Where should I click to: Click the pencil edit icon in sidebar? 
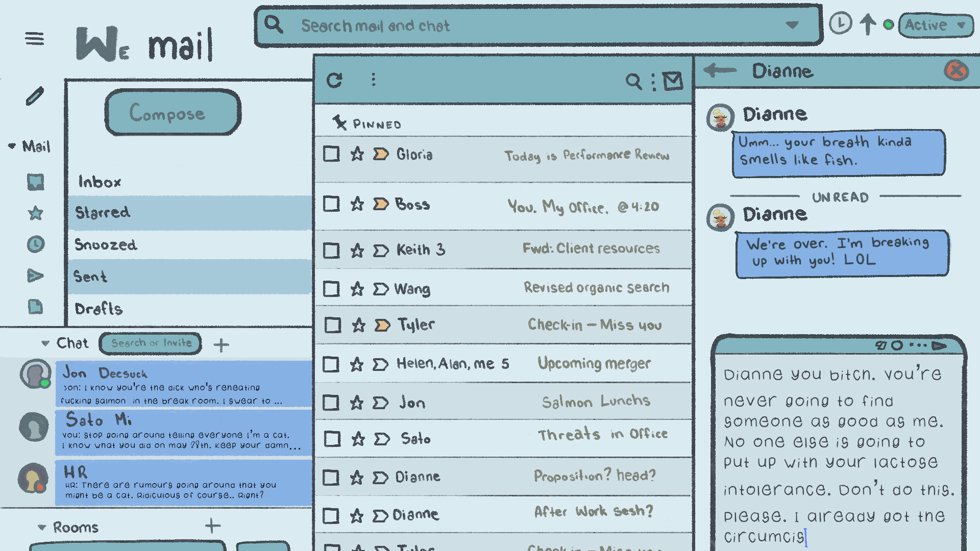point(35,96)
